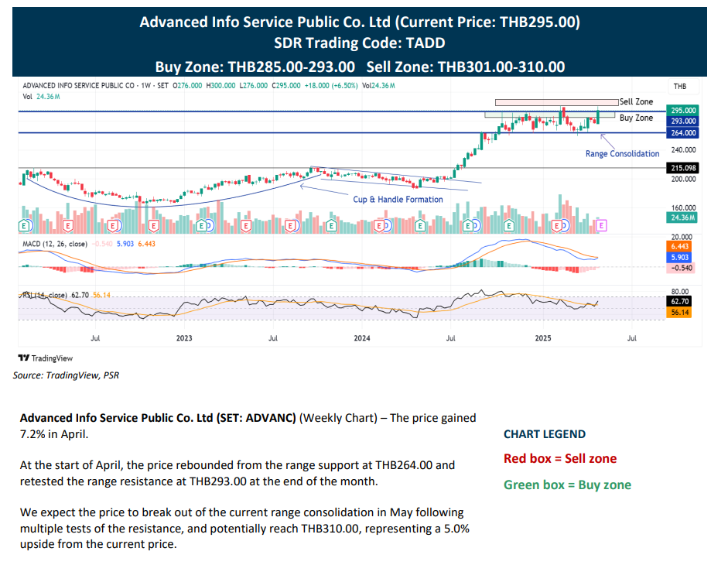Click the RSI (14, close) legend title
728x565 pixels.
pos(45,295)
